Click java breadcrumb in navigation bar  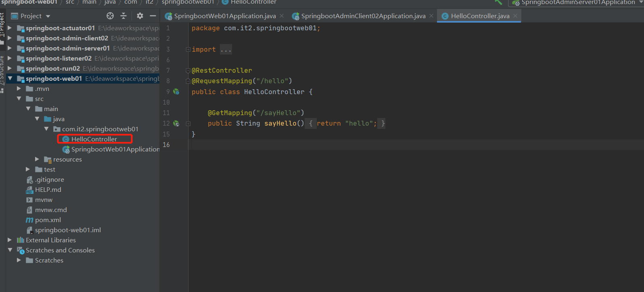pos(110,2)
